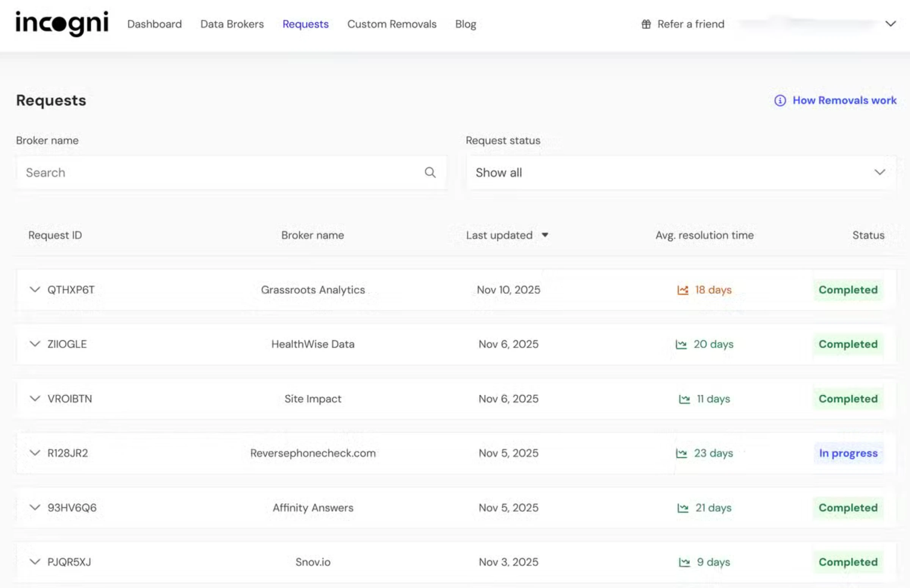This screenshot has width=910, height=588.
Task: Toggle the Last updated sort arrow
Action: click(x=546, y=235)
